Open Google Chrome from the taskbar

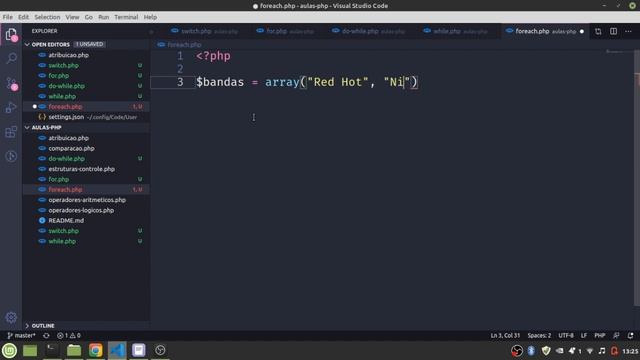click(96, 351)
